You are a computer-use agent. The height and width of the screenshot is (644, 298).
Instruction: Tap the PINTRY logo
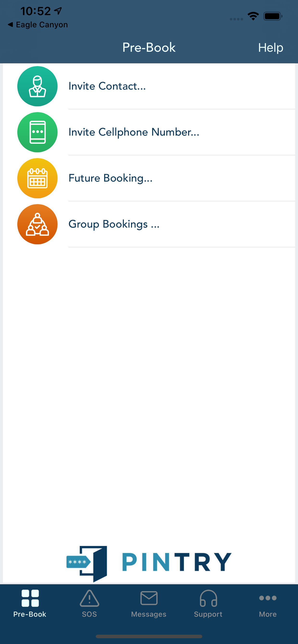pos(149,563)
